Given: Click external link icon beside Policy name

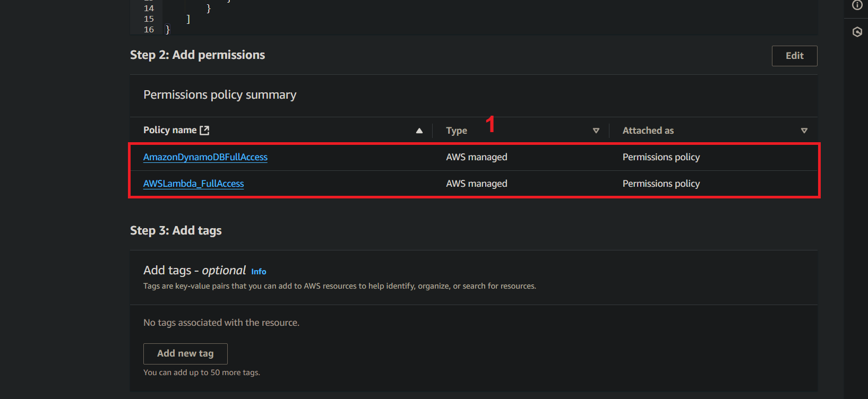Looking at the screenshot, I should pyautogui.click(x=204, y=131).
